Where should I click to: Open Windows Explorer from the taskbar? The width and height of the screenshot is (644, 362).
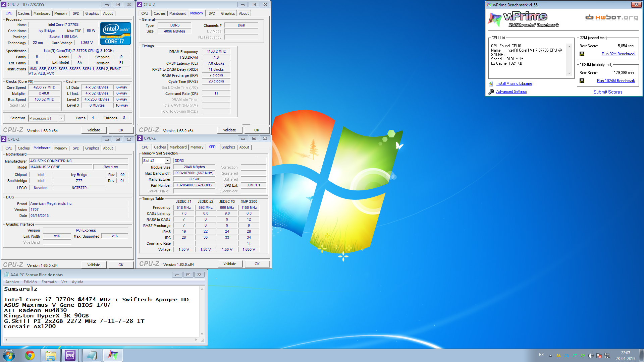point(51,355)
